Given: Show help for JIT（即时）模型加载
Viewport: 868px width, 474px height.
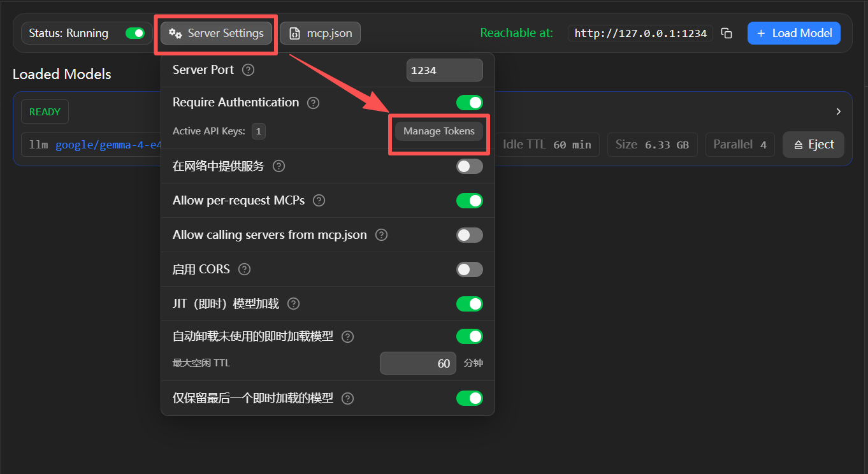Looking at the screenshot, I should click(293, 304).
